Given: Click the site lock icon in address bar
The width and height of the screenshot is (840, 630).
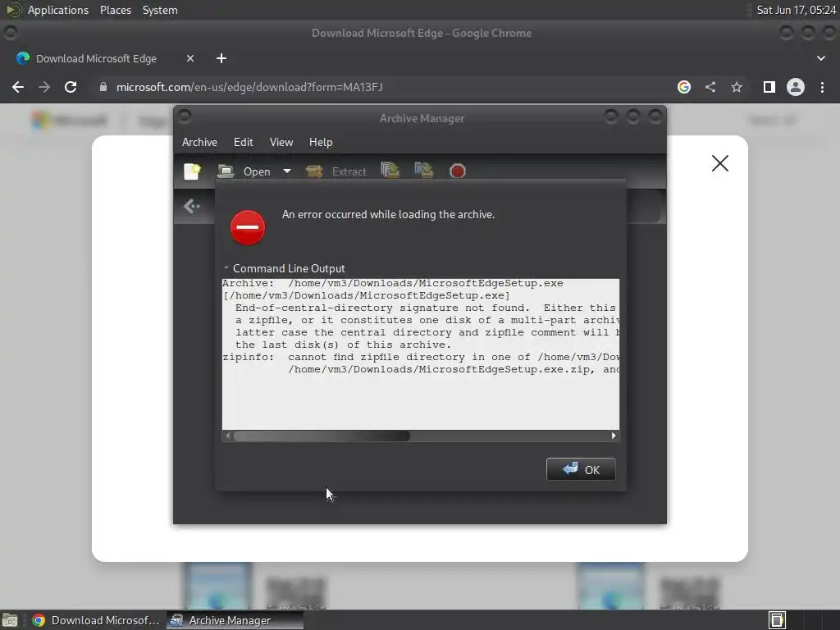Looking at the screenshot, I should tap(103, 87).
